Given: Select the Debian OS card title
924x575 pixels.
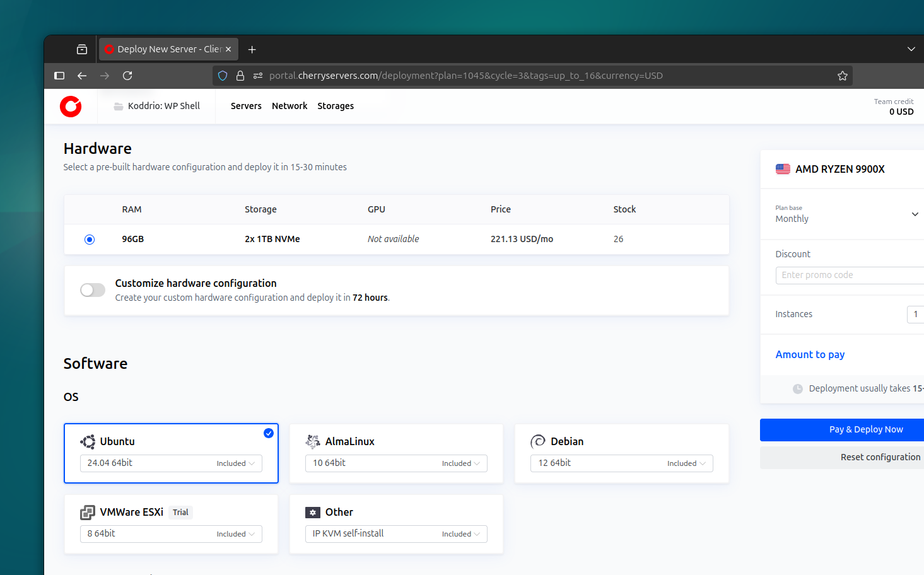Looking at the screenshot, I should click(567, 442).
